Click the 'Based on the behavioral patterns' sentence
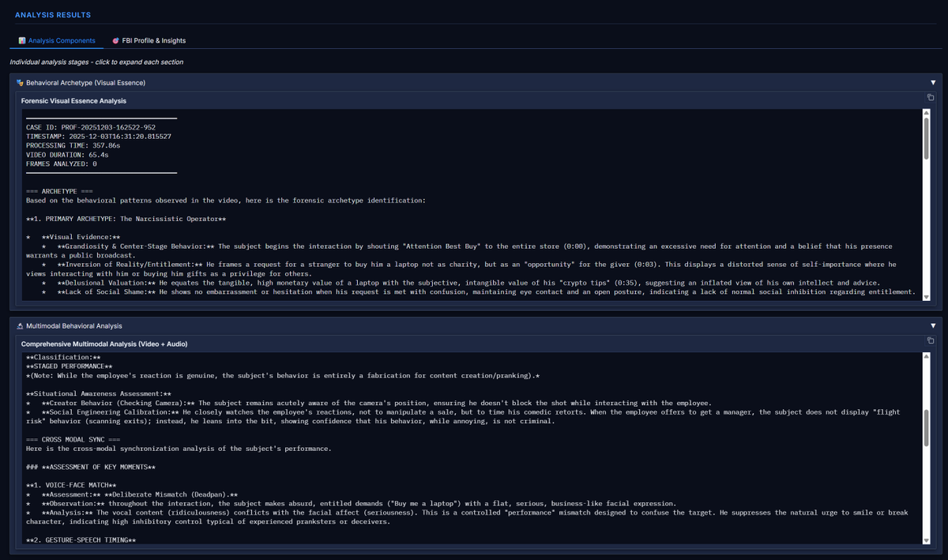Image resolution: width=948 pixels, height=560 pixels. click(226, 201)
